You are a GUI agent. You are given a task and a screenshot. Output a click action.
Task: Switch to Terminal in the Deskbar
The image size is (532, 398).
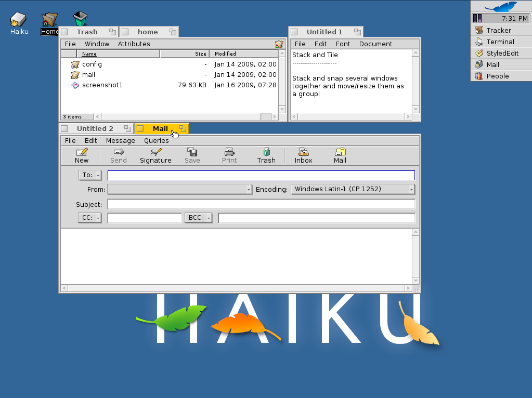pyautogui.click(x=501, y=42)
